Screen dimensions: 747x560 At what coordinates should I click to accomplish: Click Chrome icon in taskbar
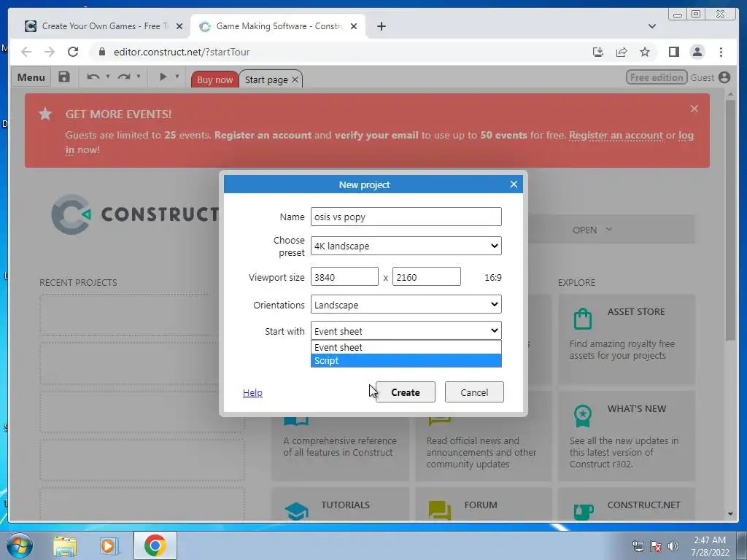tap(155, 545)
